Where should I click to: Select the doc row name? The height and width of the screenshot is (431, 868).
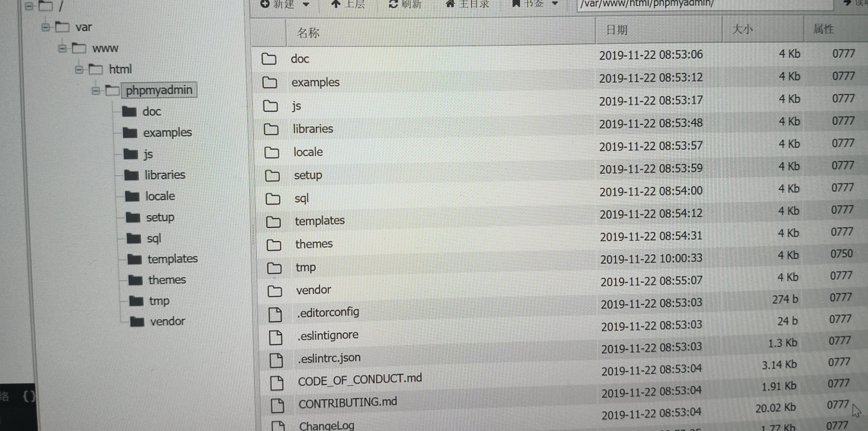tap(300, 59)
